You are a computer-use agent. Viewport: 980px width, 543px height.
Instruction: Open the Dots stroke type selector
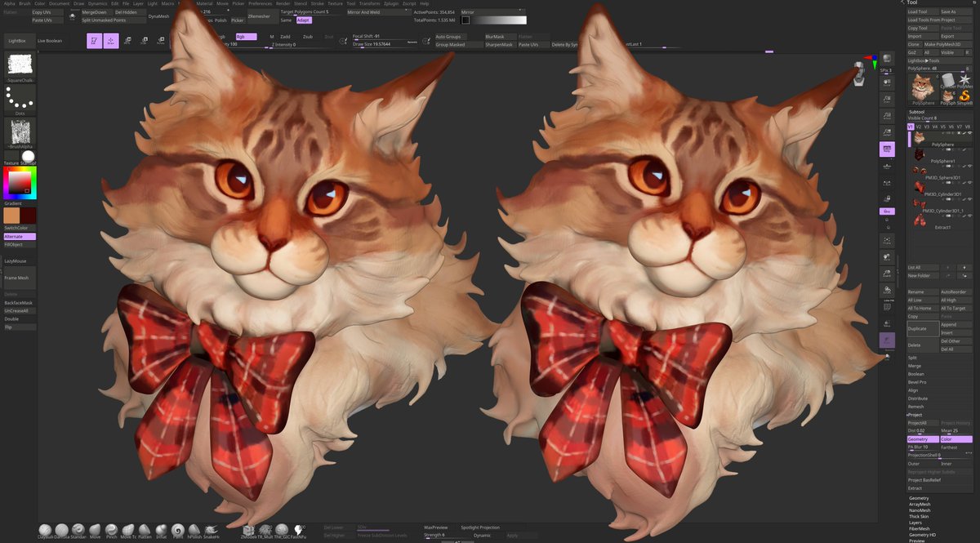point(20,99)
